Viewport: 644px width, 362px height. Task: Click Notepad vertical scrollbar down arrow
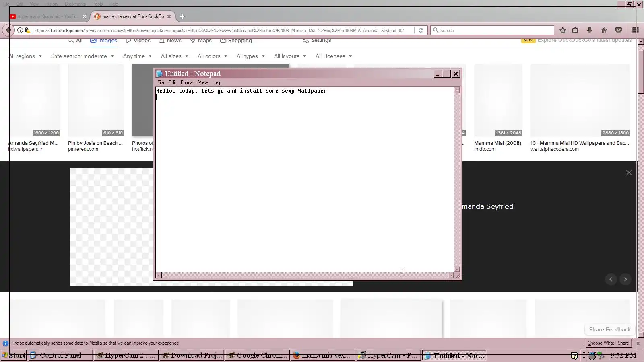pyautogui.click(x=457, y=269)
